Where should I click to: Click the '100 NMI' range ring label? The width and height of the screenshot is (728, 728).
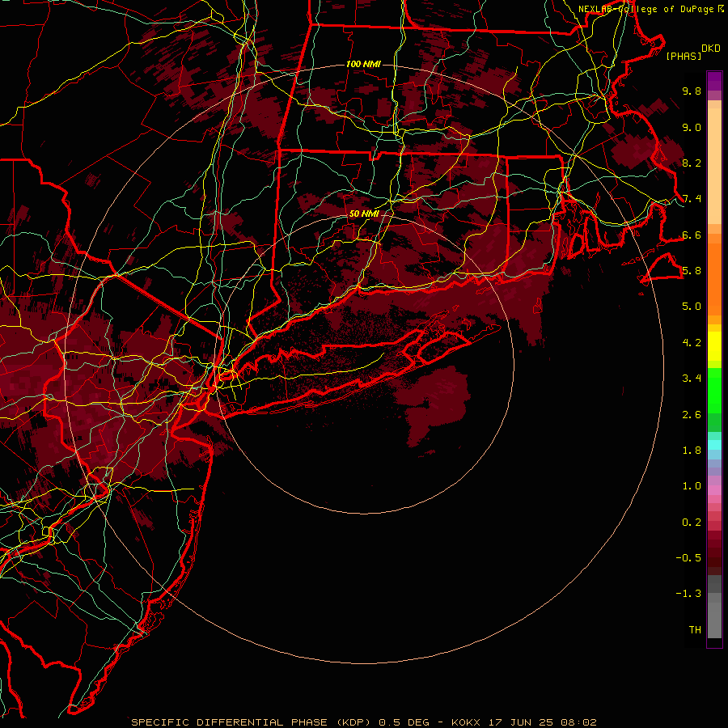click(x=363, y=64)
